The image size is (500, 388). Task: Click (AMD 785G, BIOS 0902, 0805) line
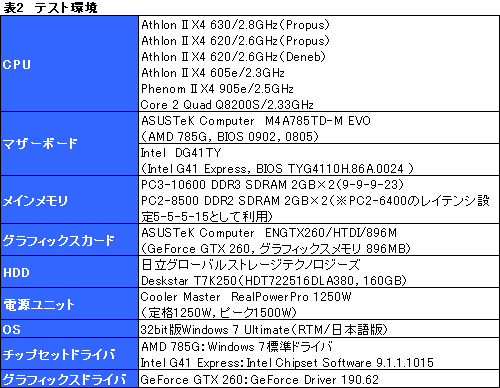click(x=230, y=137)
